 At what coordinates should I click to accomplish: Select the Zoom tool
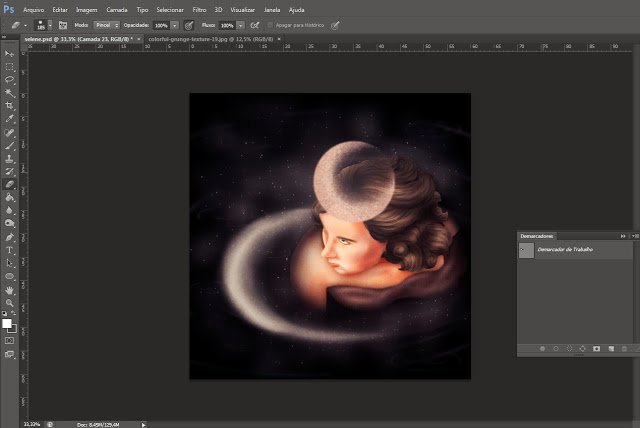9,303
